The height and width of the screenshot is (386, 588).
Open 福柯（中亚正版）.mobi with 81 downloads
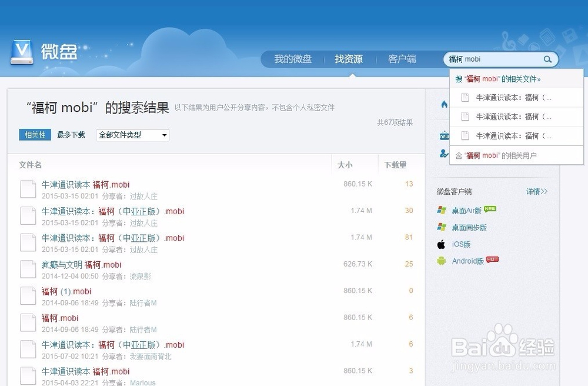pos(113,238)
